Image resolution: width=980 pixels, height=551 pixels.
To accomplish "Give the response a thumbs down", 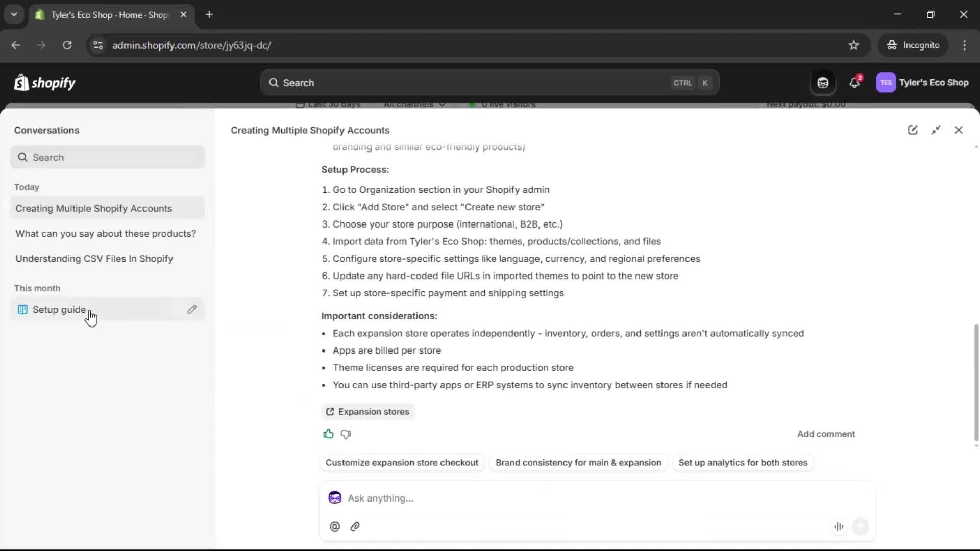I will click(346, 434).
